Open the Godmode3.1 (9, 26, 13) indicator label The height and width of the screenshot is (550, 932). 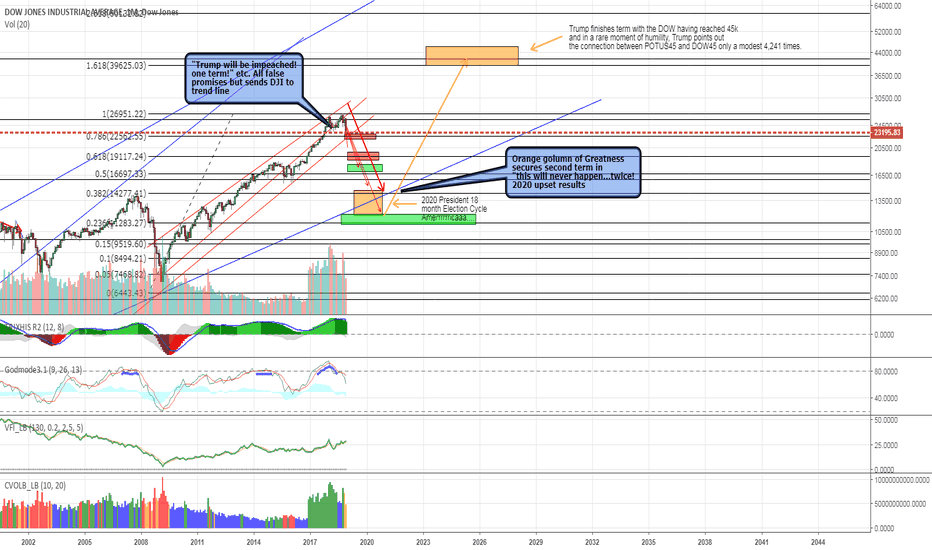(x=43, y=370)
